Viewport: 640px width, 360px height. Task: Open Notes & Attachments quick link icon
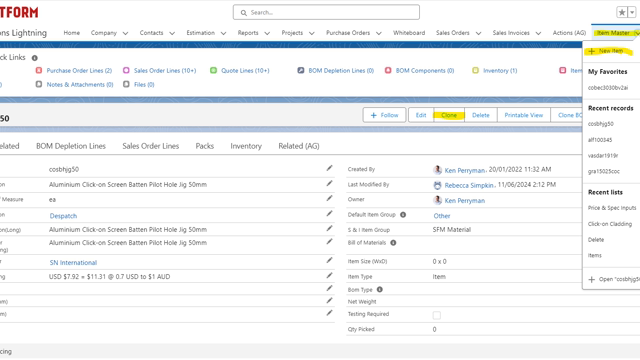39,84
